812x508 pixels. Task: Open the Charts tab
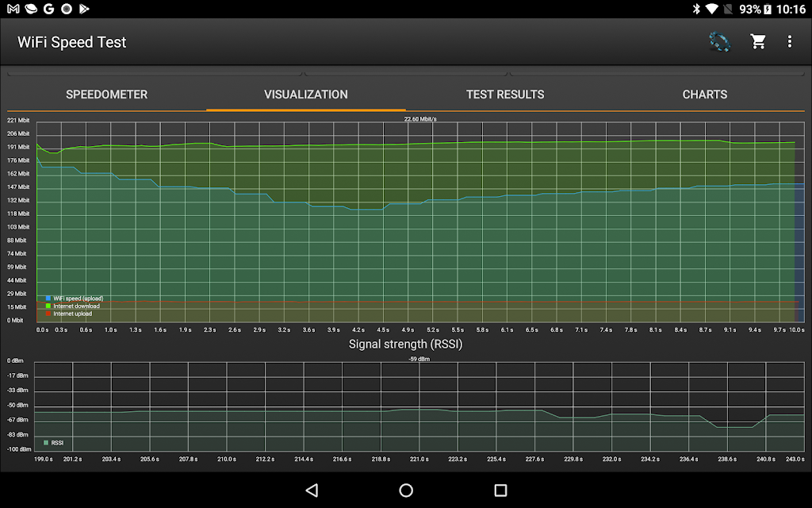[704, 94]
